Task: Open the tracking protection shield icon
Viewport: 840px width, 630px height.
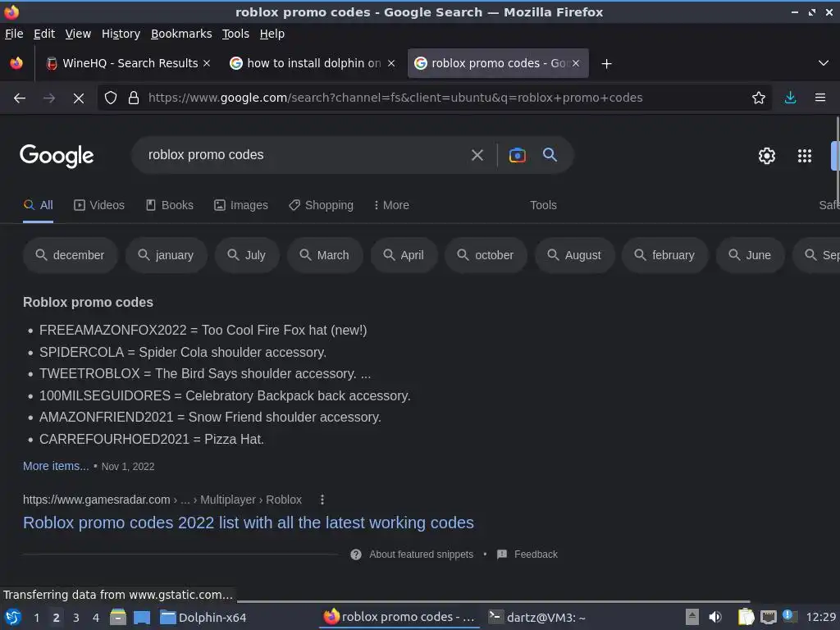Action: point(111,98)
